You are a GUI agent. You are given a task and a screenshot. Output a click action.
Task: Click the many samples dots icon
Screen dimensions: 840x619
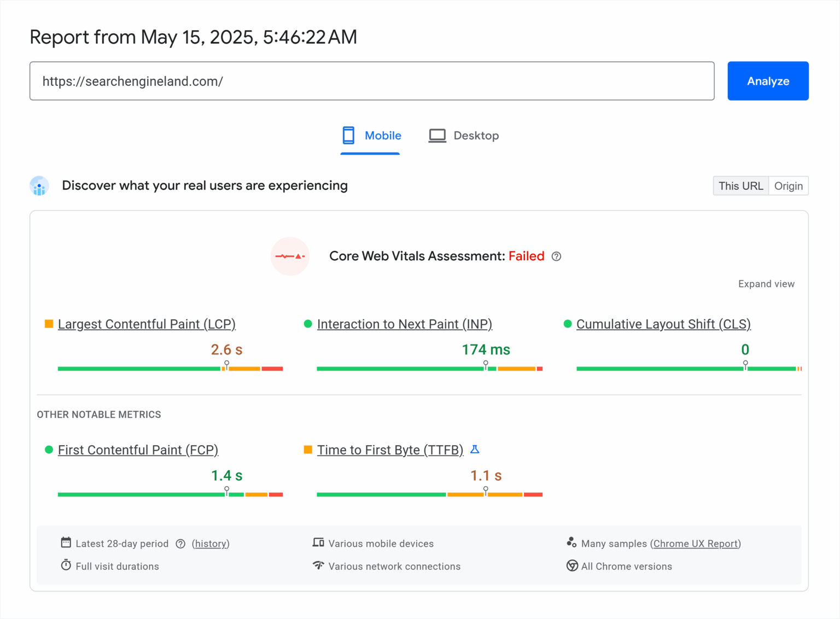(x=571, y=542)
